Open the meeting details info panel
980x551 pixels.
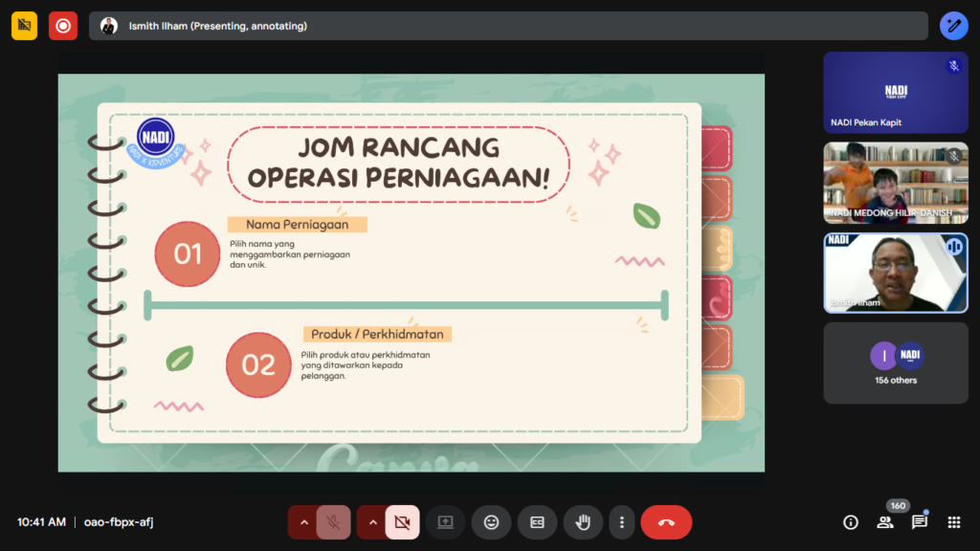pyautogui.click(x=850, y=522)
